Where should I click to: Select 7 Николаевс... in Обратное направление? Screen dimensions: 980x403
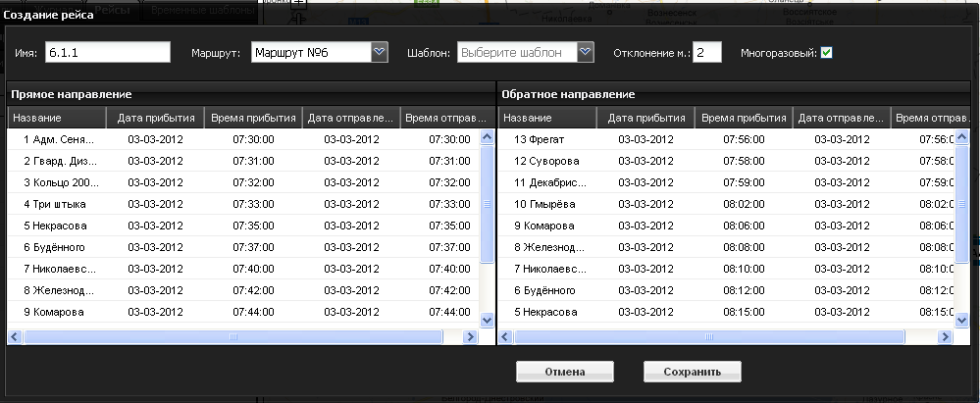tap(726, 269)
